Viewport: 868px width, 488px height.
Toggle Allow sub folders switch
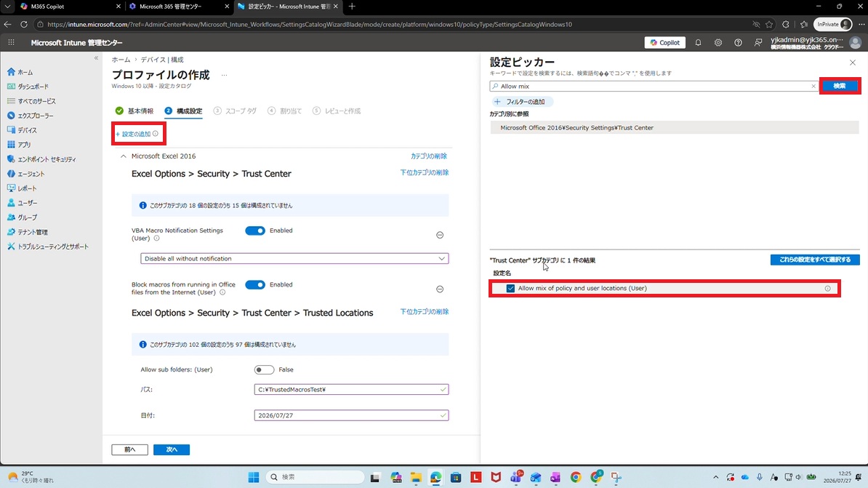click(264, 369)
